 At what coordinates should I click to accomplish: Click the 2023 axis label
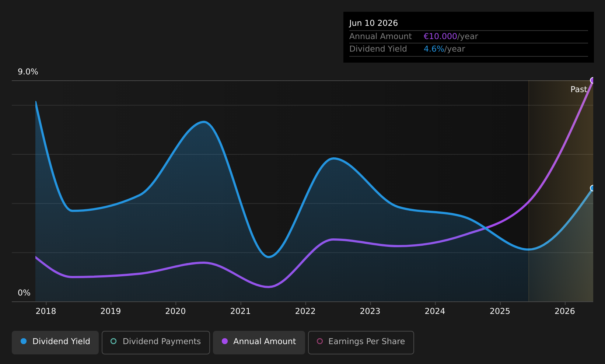click(370, 311)
